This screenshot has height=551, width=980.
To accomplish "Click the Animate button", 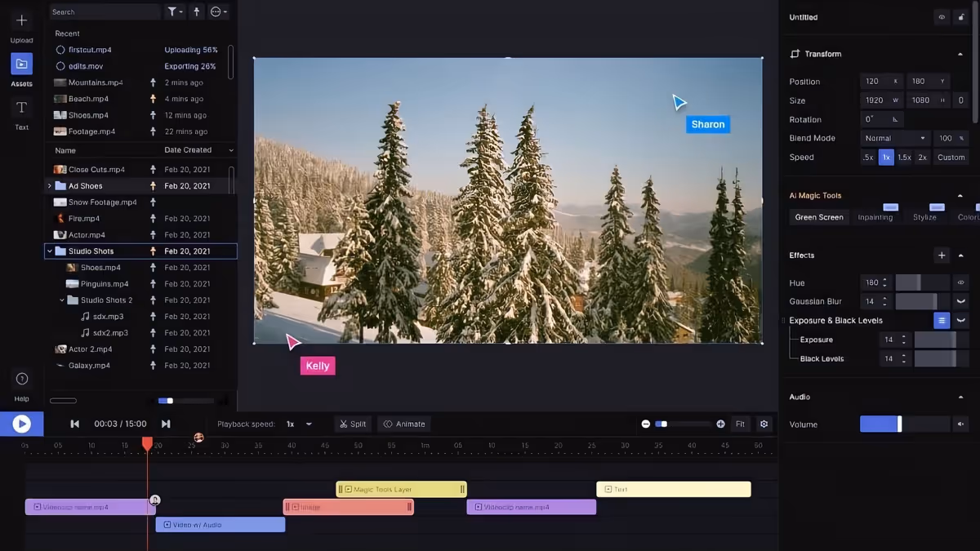I will [x=404, y=424].
